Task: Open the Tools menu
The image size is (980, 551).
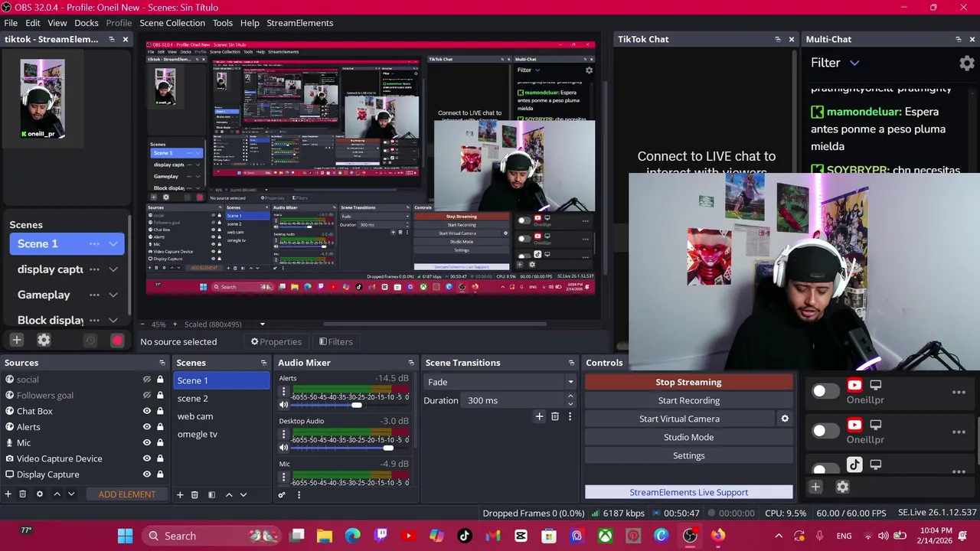Action: (x=223, y=23)
